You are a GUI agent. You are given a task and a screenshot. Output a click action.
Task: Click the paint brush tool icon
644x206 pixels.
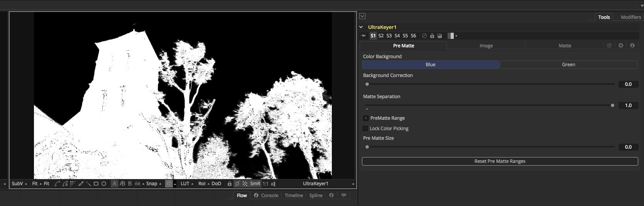click(x=81, y=184)
